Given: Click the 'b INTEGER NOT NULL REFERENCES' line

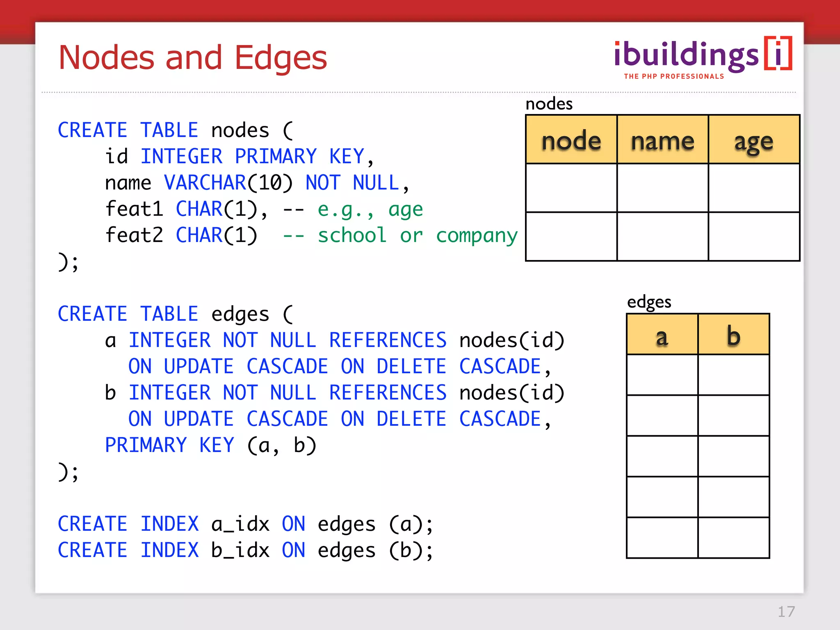Looking at the screenshot, I should point(335,393).
